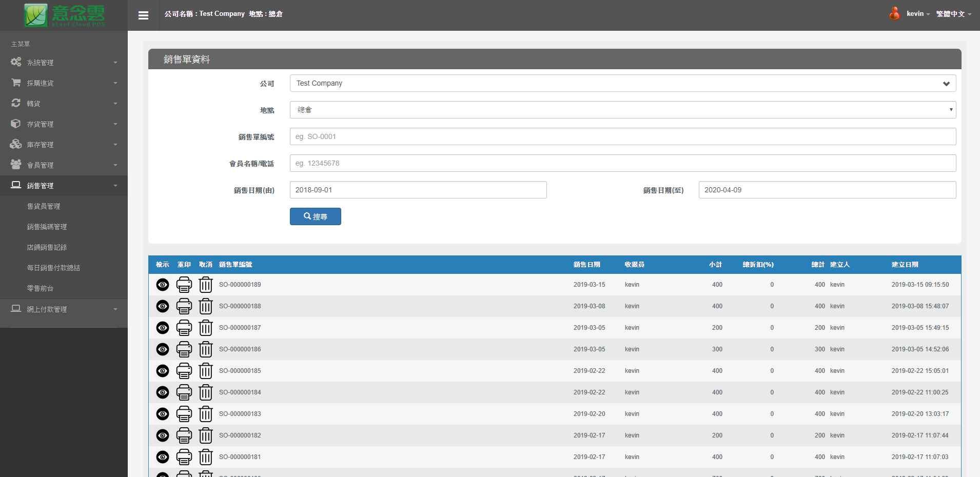980x477 pixels.
Task: Open 店舖銷售記錄 in the sidebar
Action: [47, 247]
